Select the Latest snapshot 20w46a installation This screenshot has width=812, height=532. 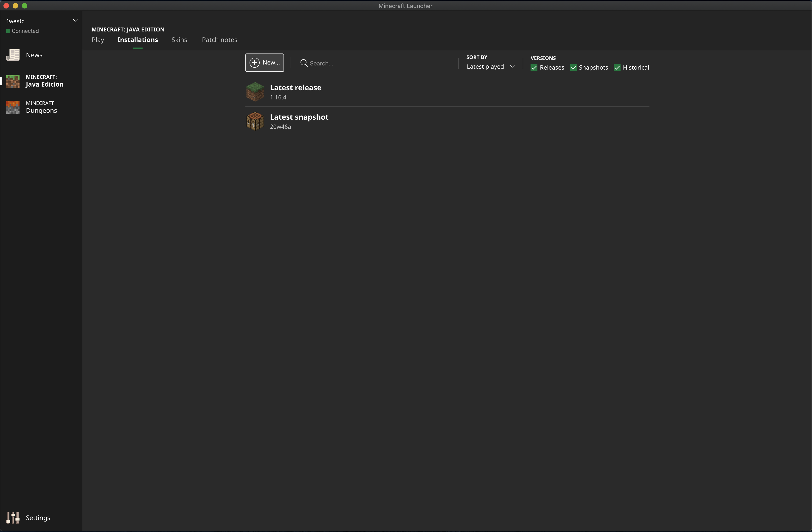299,121
